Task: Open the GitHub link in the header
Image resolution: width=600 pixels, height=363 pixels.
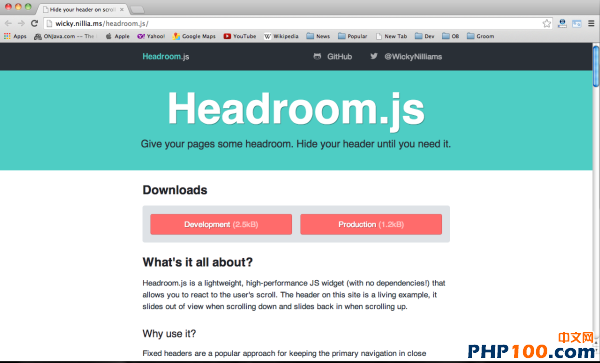Action: point(333,57)
